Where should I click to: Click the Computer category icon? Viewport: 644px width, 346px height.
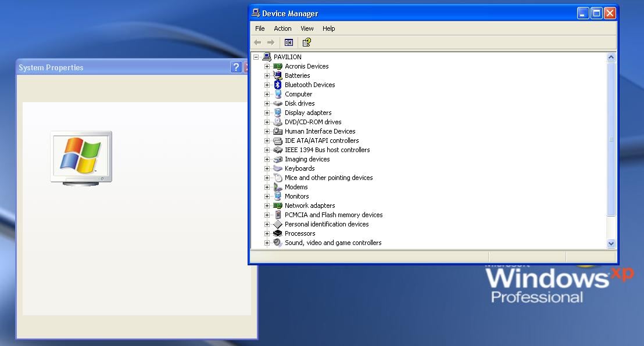point(278,94)
